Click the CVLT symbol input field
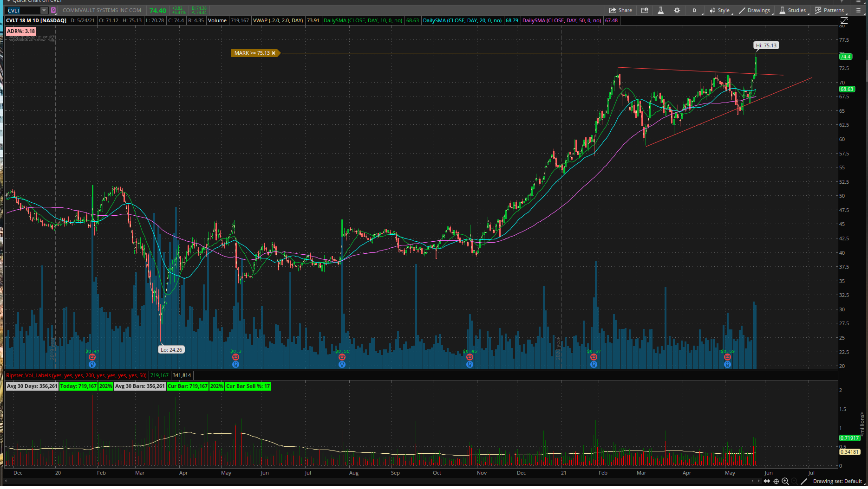 tap(23, 10)
